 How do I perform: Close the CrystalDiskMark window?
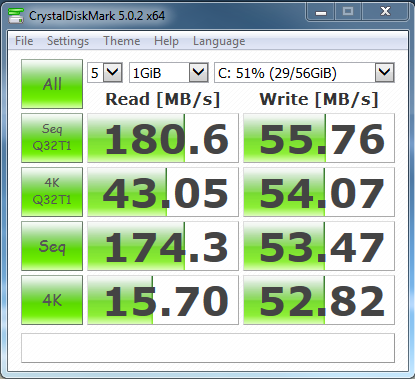385,12
